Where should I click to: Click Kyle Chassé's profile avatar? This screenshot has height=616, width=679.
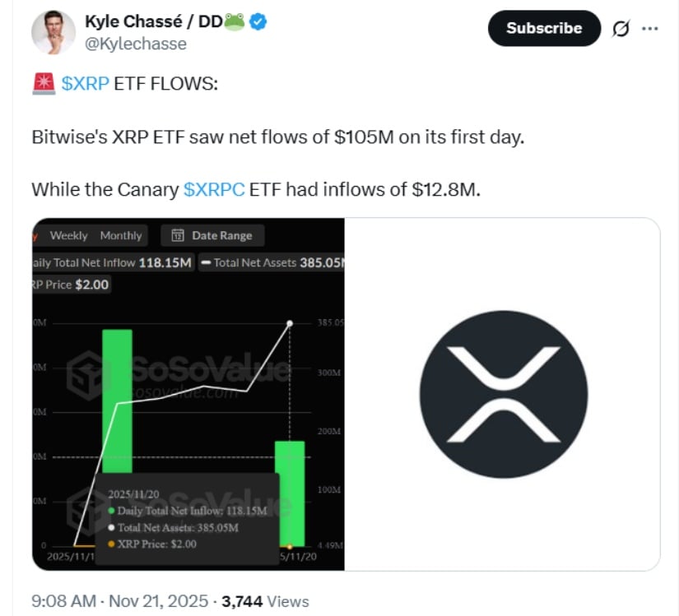click(x=53, y=33)
